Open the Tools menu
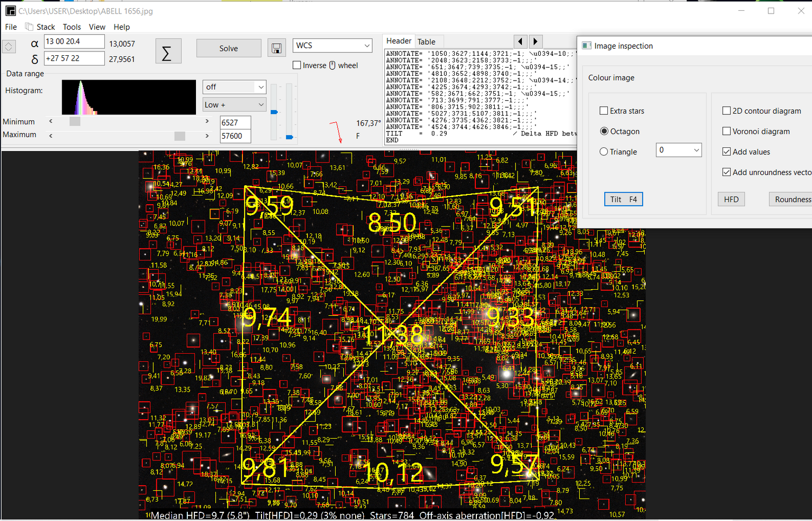812x521 pixels. [71, 27]
